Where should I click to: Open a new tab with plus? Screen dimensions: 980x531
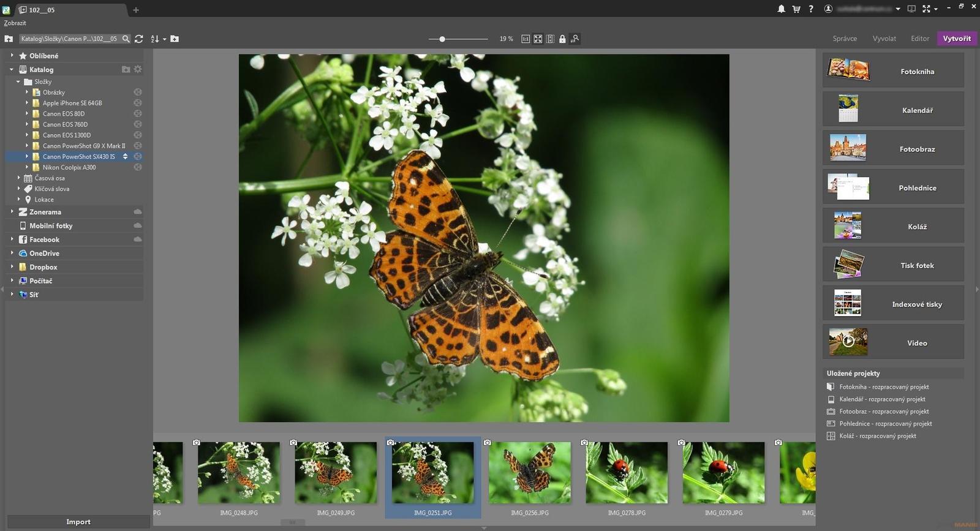coord(136,10)
